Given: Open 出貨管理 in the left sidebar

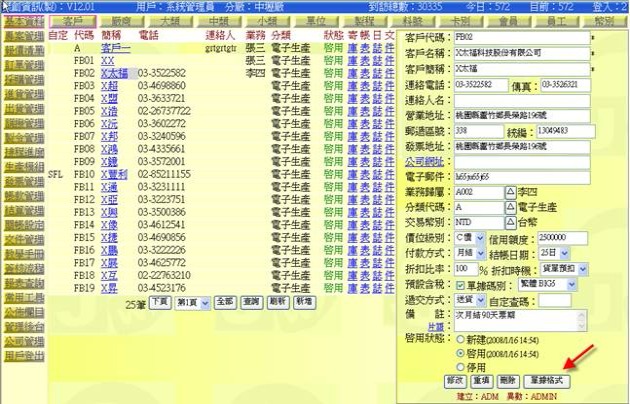Looking at the screenshot, I should (x=22, y=108).
